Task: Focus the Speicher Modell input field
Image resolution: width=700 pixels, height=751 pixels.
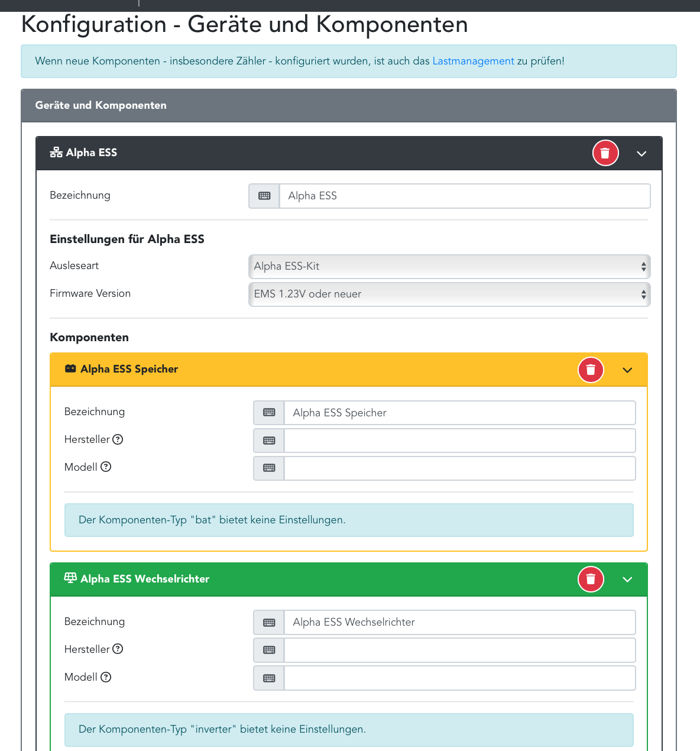Action: point(460,468)
